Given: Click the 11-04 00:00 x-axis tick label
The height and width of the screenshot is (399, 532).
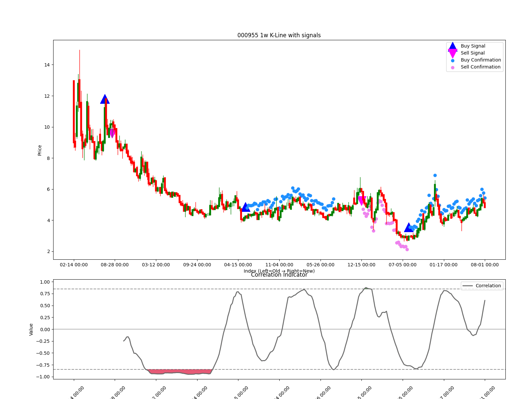Looking at the screenshot, I should 279,265.
